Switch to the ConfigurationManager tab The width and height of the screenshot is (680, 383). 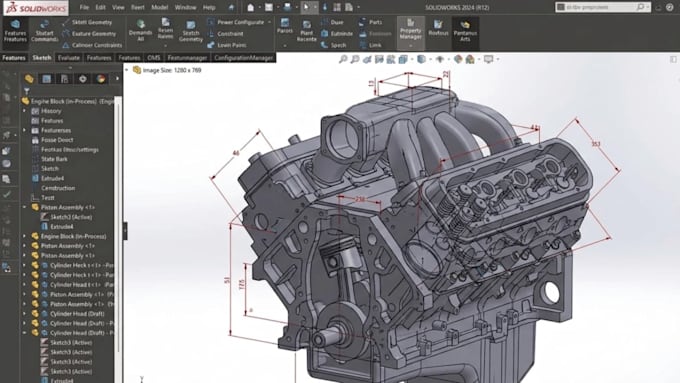click(x=243, y=58)
